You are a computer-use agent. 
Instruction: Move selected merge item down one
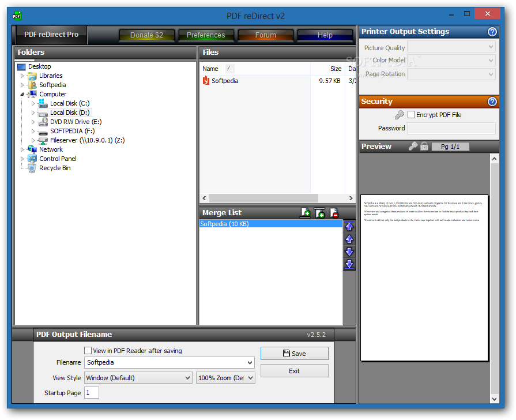click(x=349, y=252)
